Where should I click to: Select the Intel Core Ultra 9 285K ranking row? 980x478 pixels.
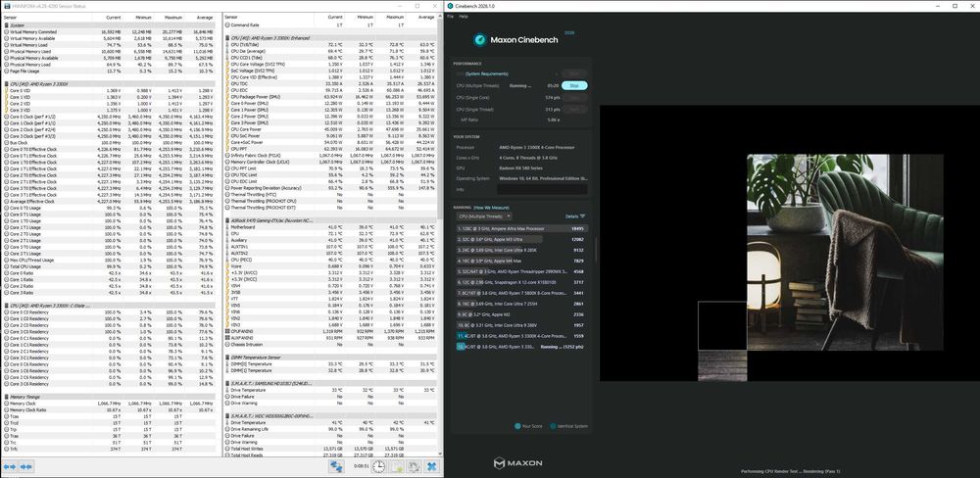coord(522,250)
